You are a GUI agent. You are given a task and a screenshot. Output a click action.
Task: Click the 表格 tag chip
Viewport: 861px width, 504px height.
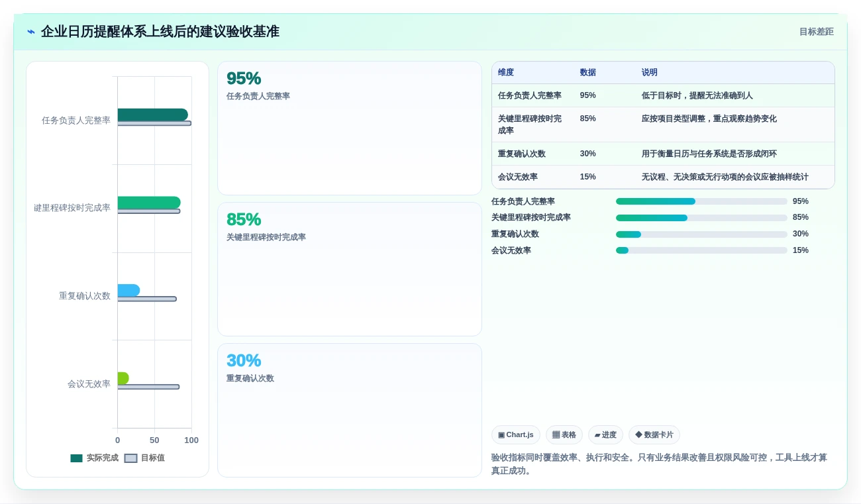click(564, 434)
